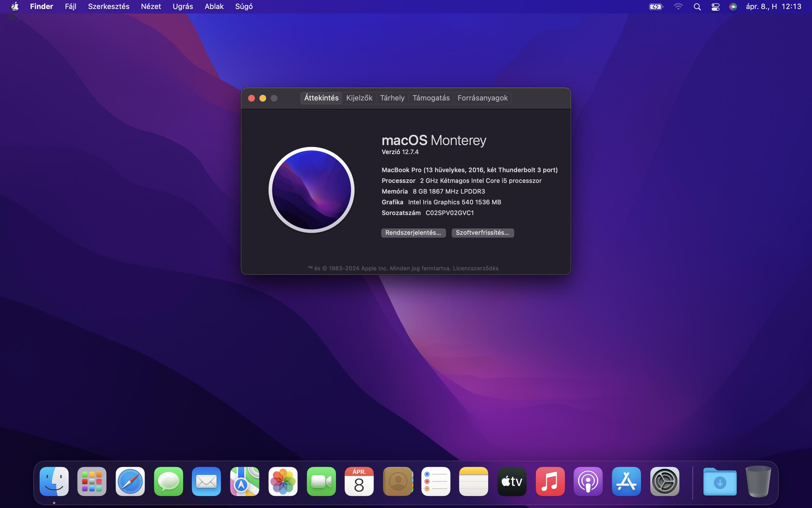Open the Súgó menu
Viewport: 812px width, 508px height.
tap(244, 6)
